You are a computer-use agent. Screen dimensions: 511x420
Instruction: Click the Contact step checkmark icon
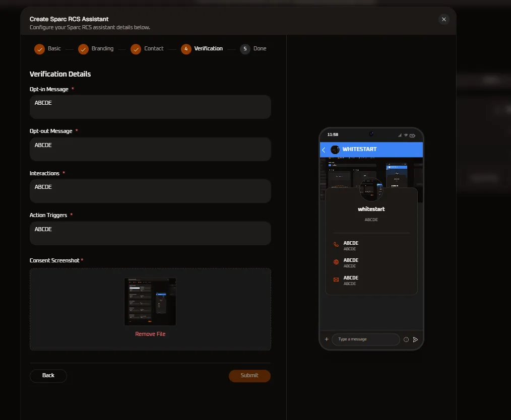click(136, 49)
